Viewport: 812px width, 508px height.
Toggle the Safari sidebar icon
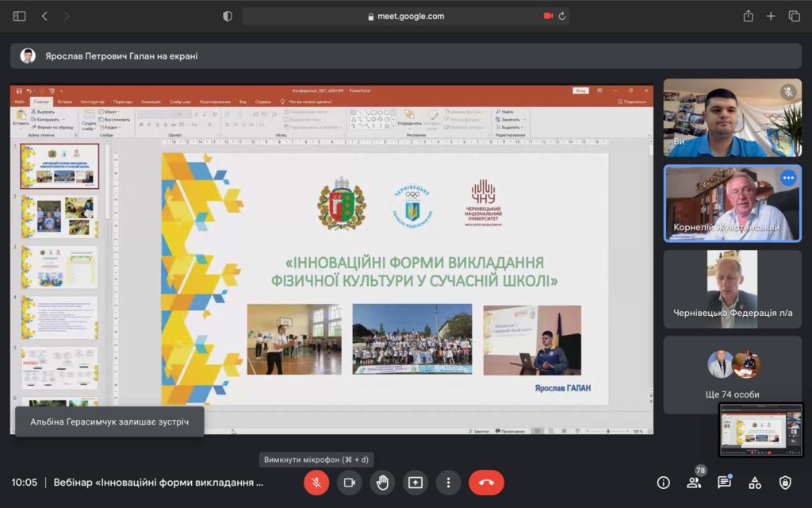coord(19,16)
